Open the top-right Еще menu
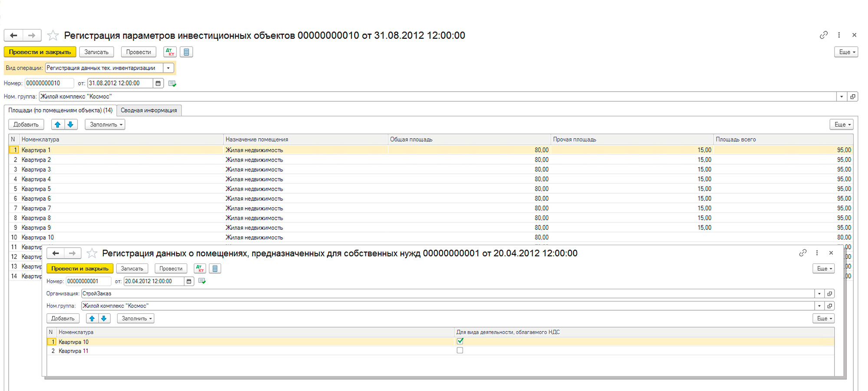This screenshot has width=868, height=391. 846,52
